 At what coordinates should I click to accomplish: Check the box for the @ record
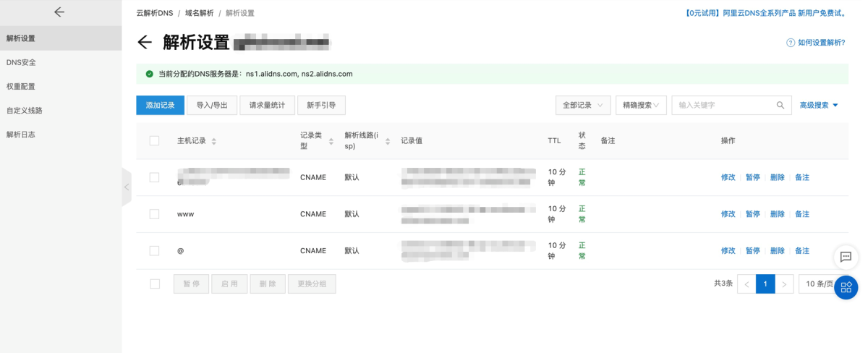[154, 251]
